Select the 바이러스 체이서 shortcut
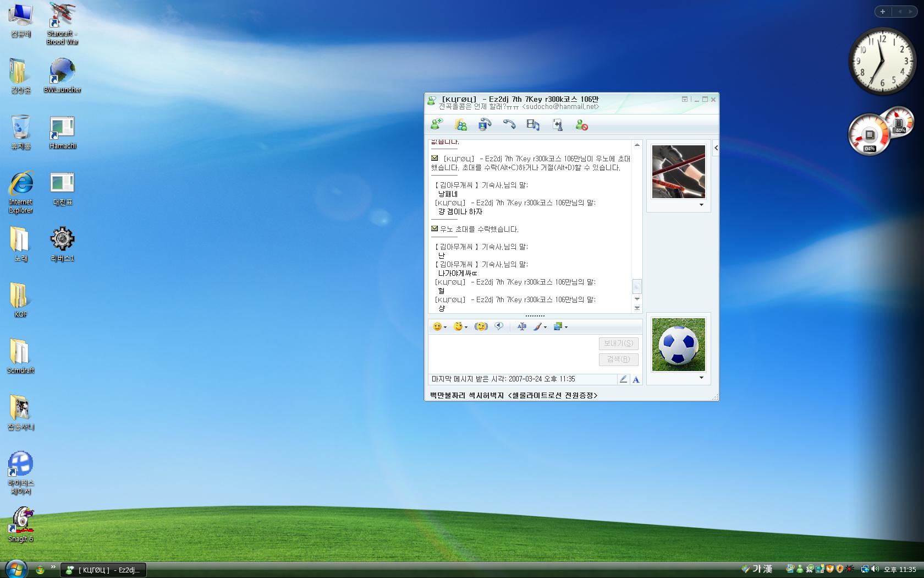The width and height of the screenshot is (924, 578). (x=21, y=474)
